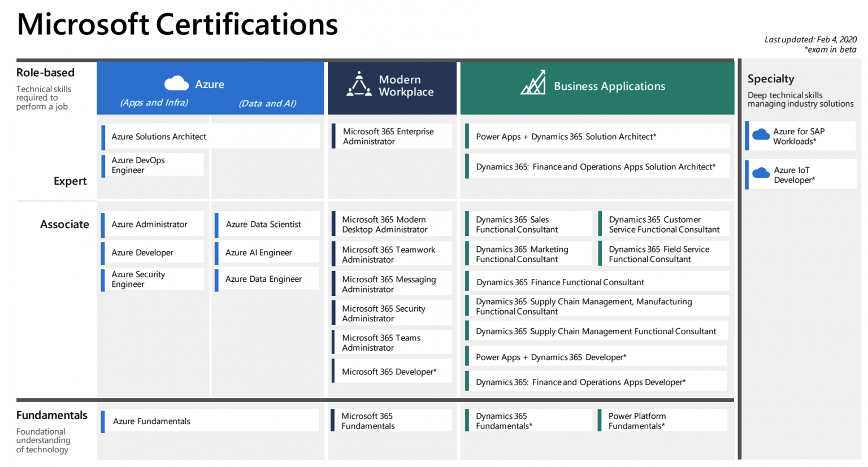Click cloud icon beside Azure IoT Developer
The height and width of the screenshot is (467, 868).
761,173
